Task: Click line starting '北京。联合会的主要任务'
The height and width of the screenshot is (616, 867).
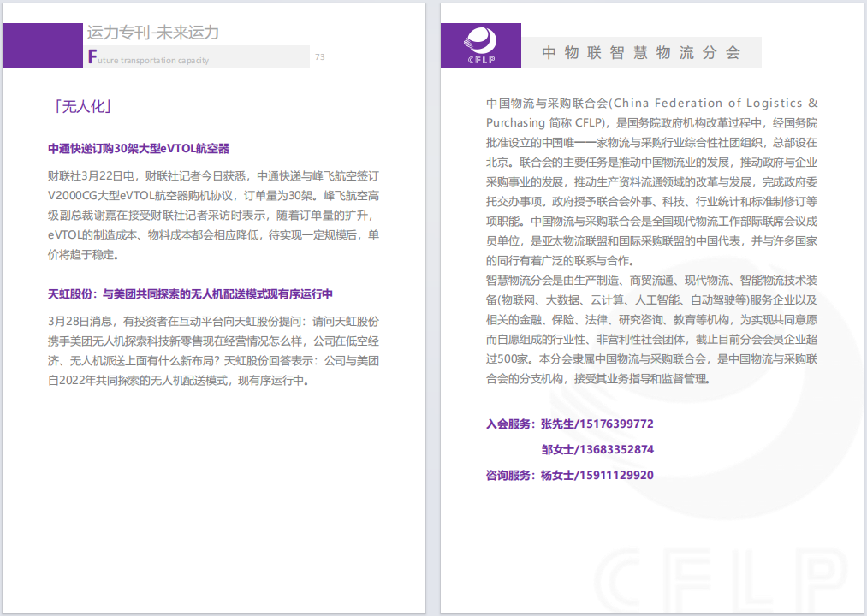Action: [651, 162]
